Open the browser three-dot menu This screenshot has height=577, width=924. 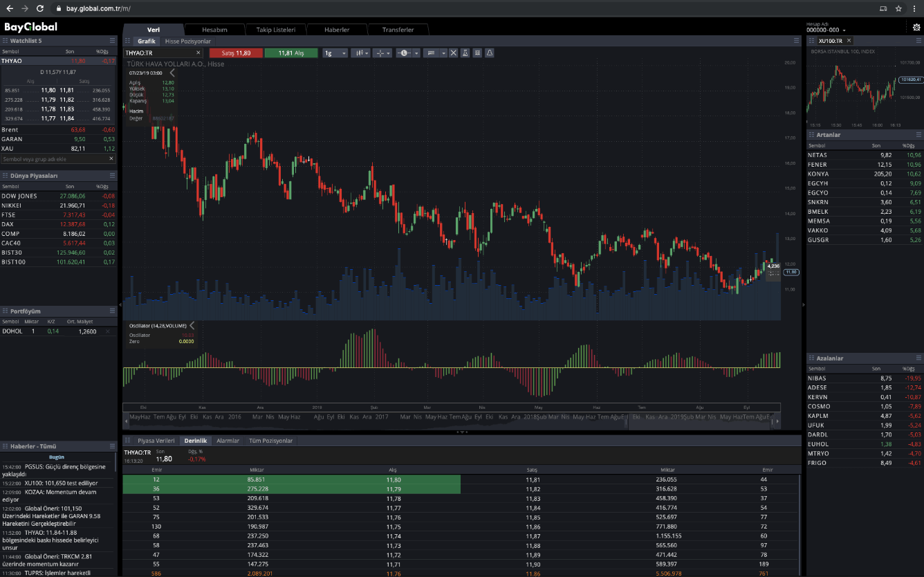click(914, 8)
